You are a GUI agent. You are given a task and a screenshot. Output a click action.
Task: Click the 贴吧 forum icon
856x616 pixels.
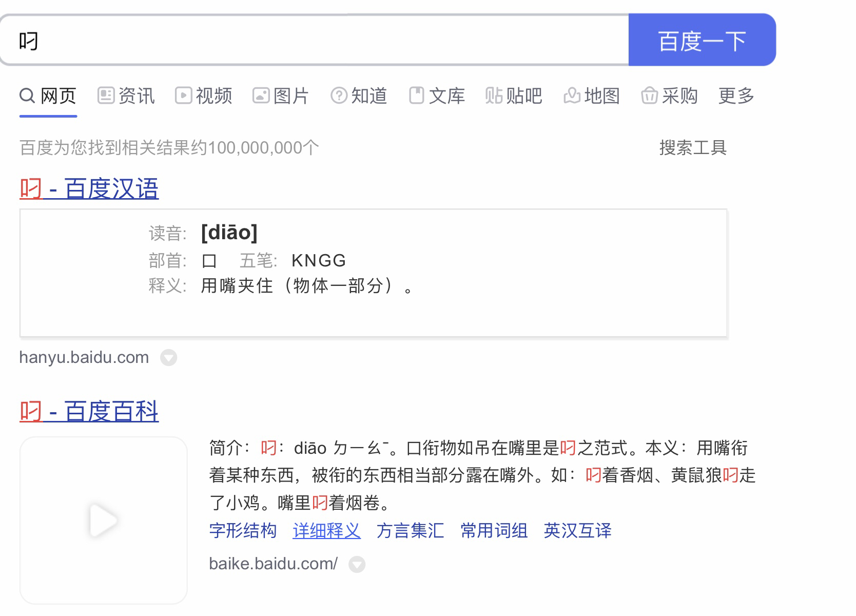pos(494,95)
